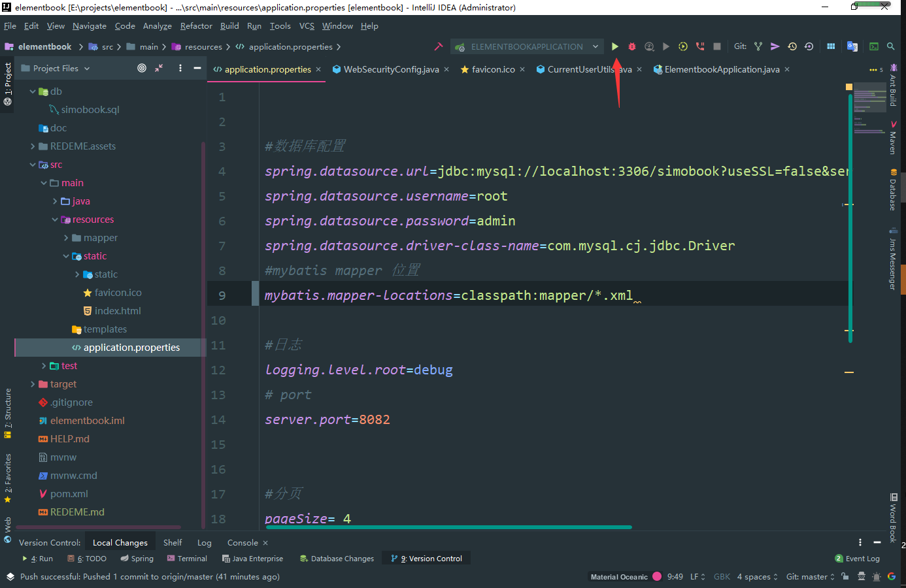Toggle the Ant Build tool window

coord(893,85)
